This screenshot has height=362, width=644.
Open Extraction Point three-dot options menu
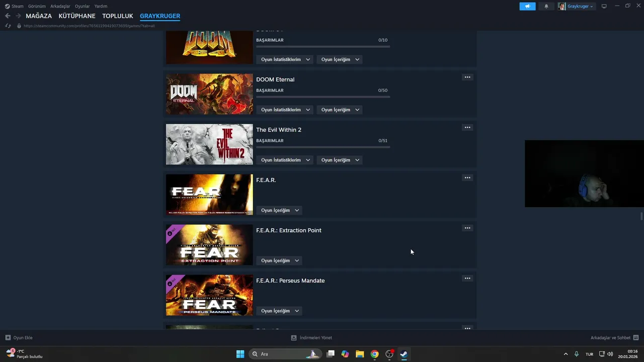coord(467,228)
